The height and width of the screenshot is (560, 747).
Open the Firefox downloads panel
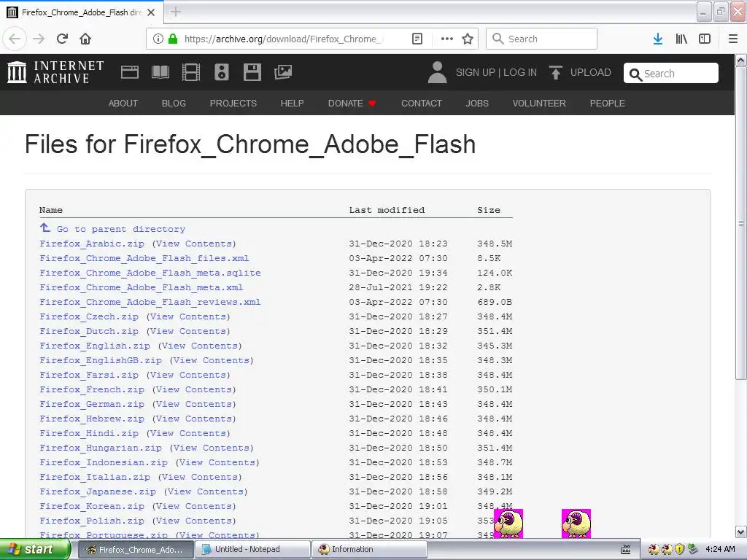pos(658,39)
